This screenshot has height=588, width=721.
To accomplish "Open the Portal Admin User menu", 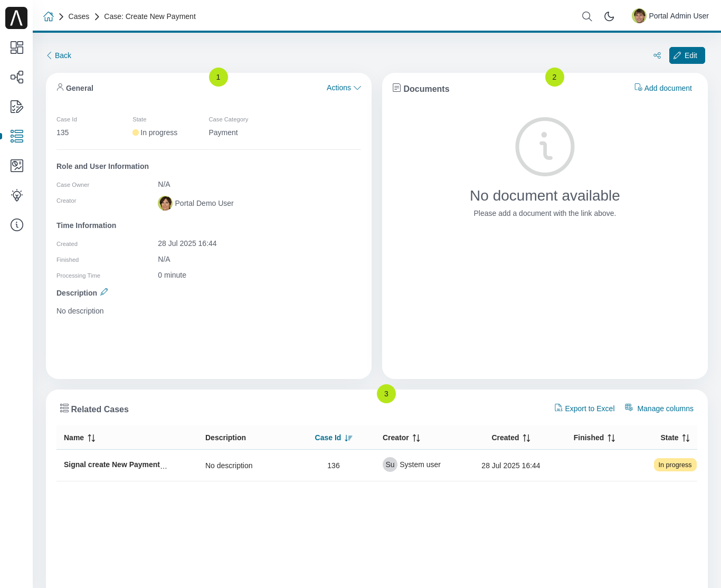I will pyautogui.click(x=670, y=16).
